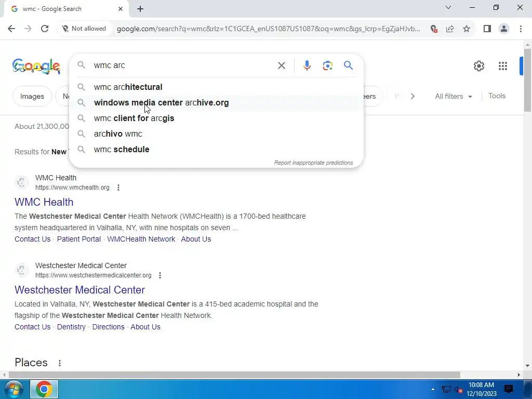Switch to the Images filter tab
Image resolution: width=532 pixels, height=399 pixels.
(32, 96)
